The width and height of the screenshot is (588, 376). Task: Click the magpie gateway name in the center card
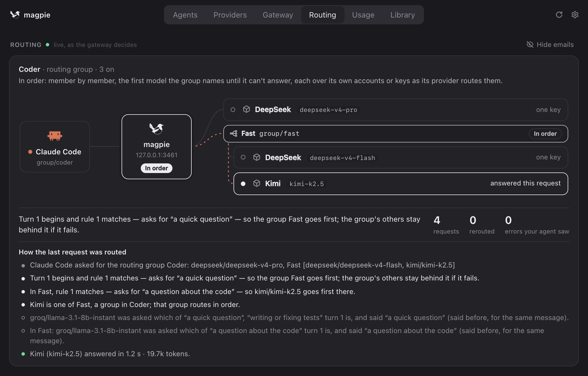[x=157, y=144]
